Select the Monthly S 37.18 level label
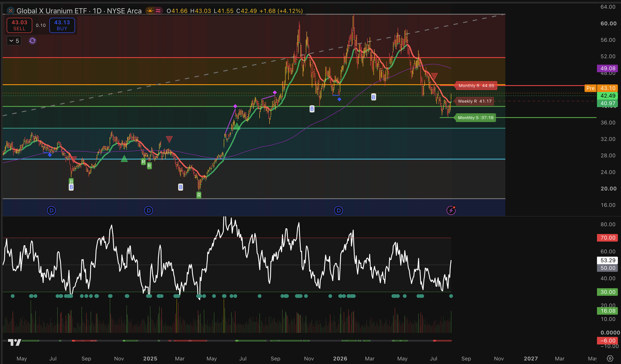 click(475, 118)
